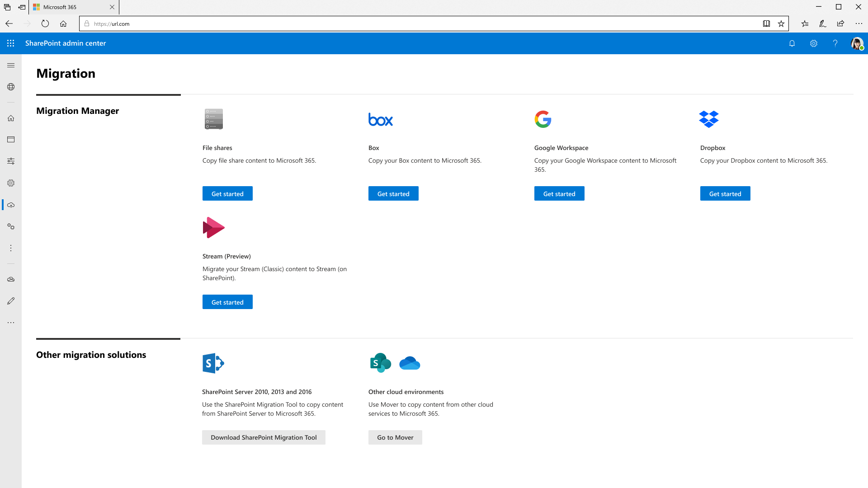
Task: Open the favorites hub icon
Action: pos(805,23)
